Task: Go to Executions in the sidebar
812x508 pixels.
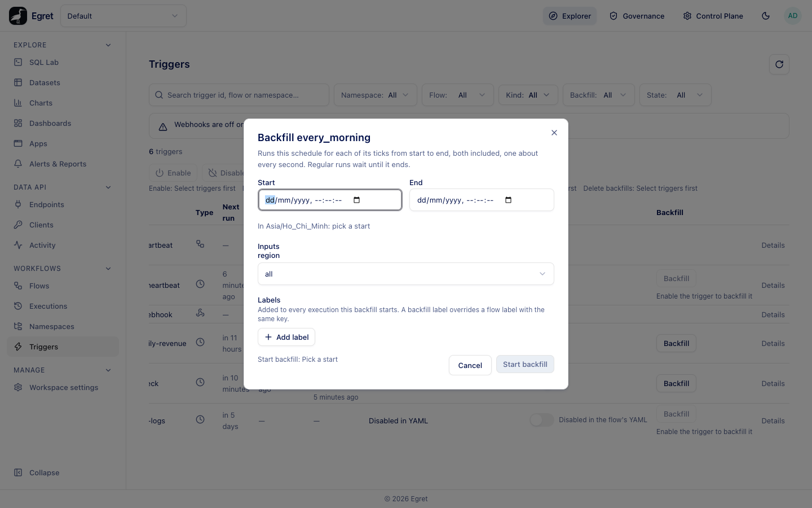Action: (x=63, y=306)
